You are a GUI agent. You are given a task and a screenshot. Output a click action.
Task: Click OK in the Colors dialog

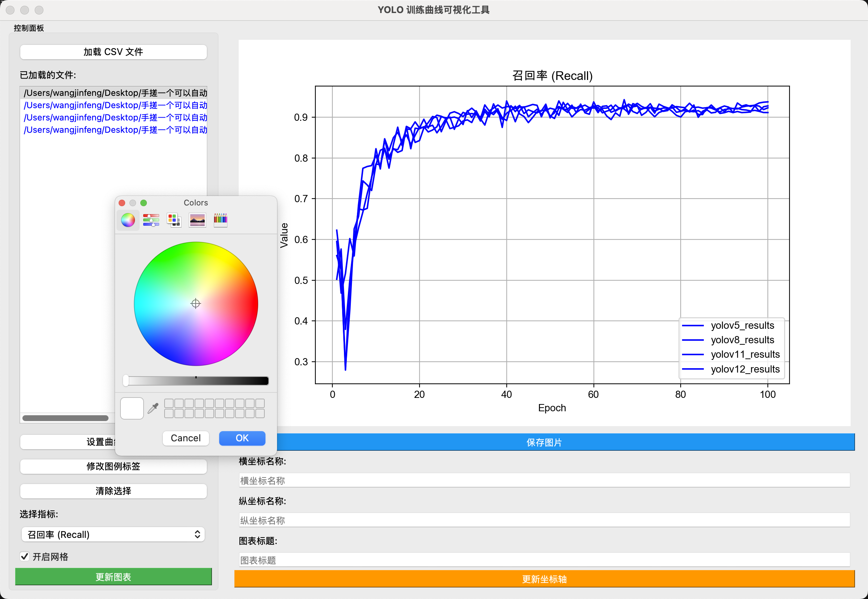point(242,438)
